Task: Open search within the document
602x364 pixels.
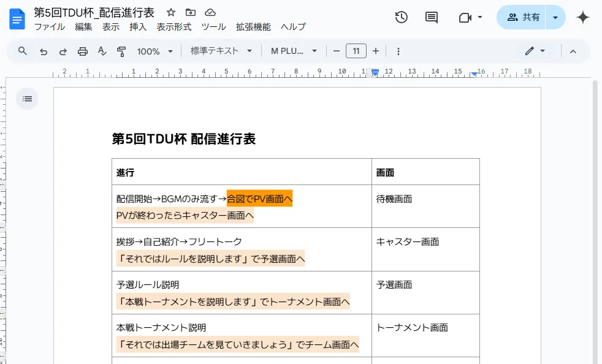Action: [22, 51]
